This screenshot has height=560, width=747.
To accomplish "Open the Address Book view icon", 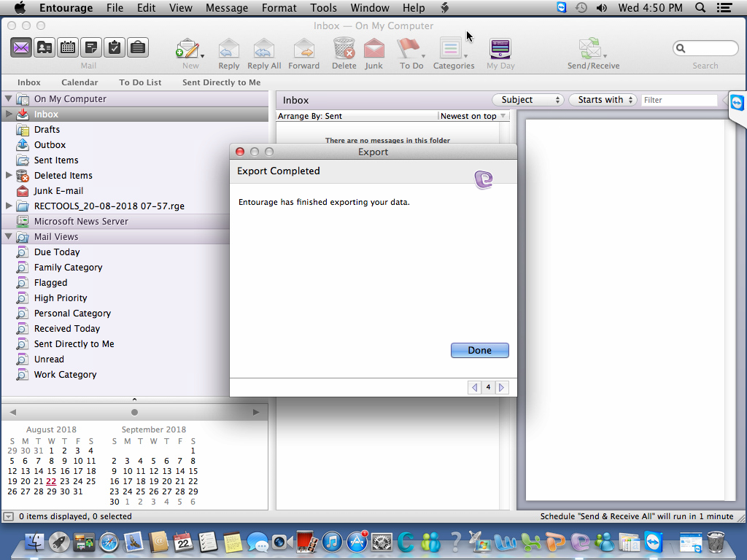I will click(x=44, y=47).
